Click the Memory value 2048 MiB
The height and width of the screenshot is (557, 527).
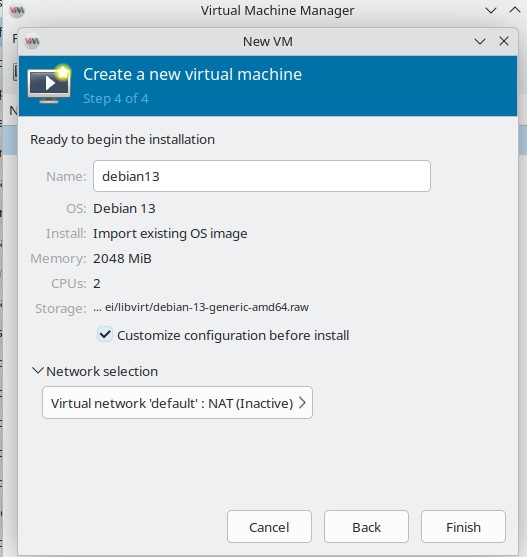122,258
